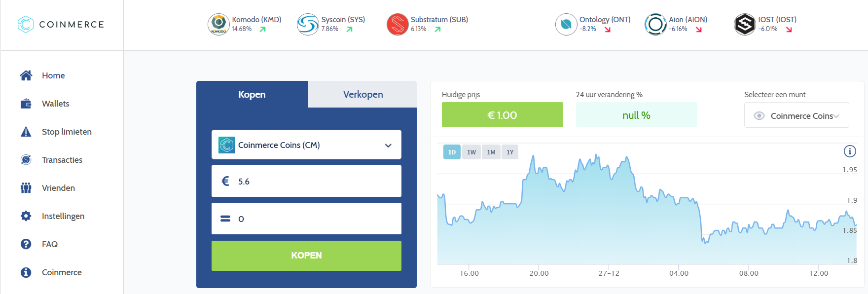Click Ontology (ONT) ticker text
Viewport: 868px width, 294px height.
coord(605,20)
